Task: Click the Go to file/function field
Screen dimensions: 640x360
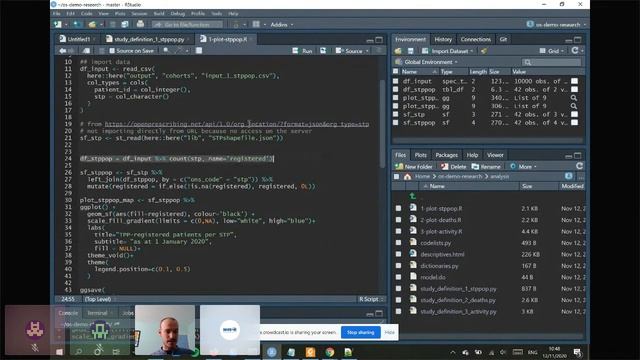Action: (188, 24)
